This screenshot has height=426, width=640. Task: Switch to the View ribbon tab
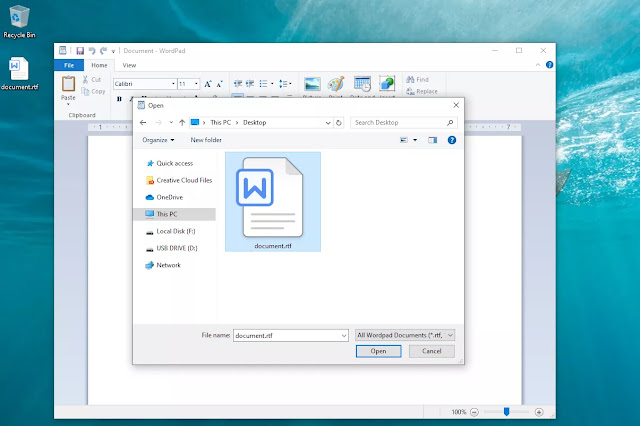coord(129,65)
